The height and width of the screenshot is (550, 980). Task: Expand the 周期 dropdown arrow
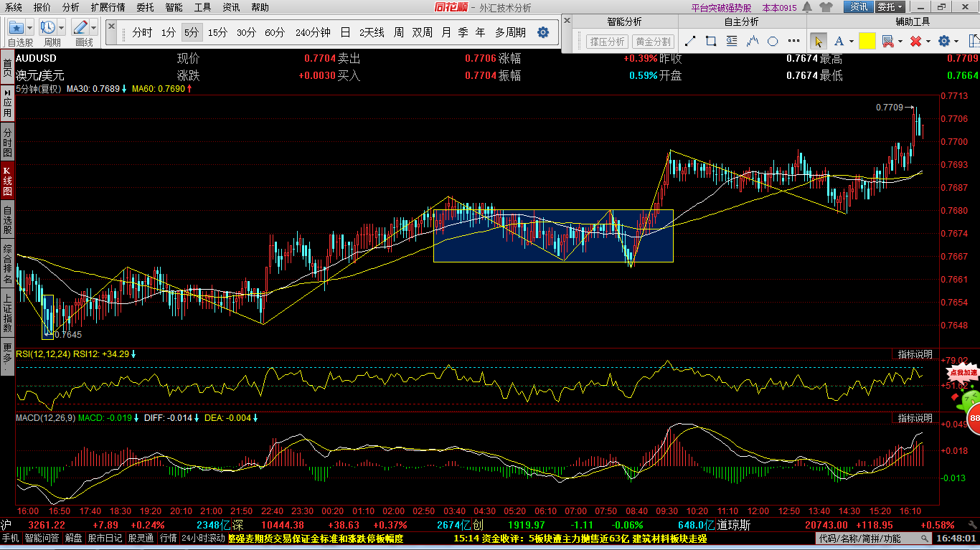62,28
